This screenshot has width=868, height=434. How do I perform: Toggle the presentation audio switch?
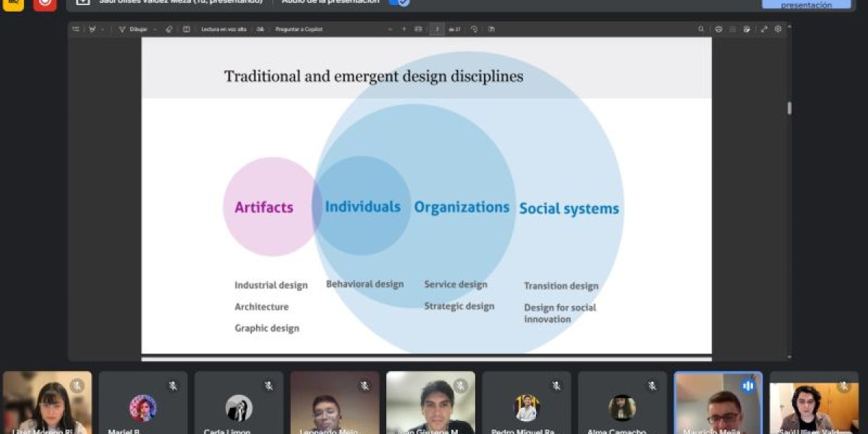pos(399,2)
